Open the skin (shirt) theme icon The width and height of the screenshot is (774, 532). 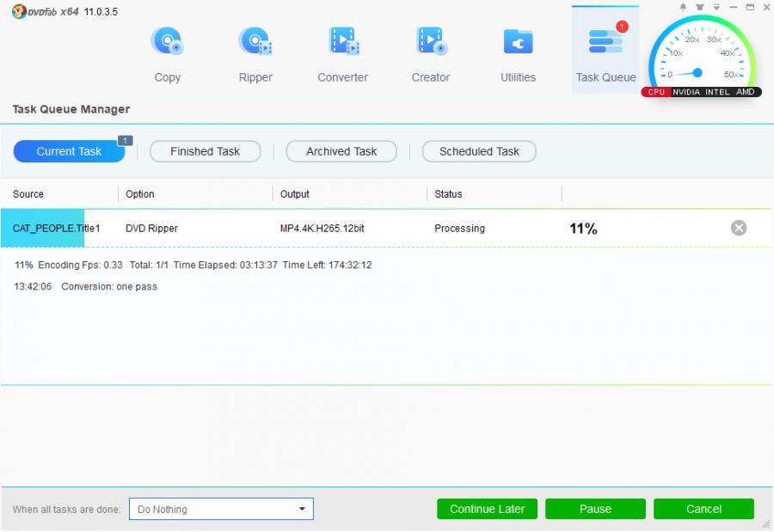(x=700, y=7)
